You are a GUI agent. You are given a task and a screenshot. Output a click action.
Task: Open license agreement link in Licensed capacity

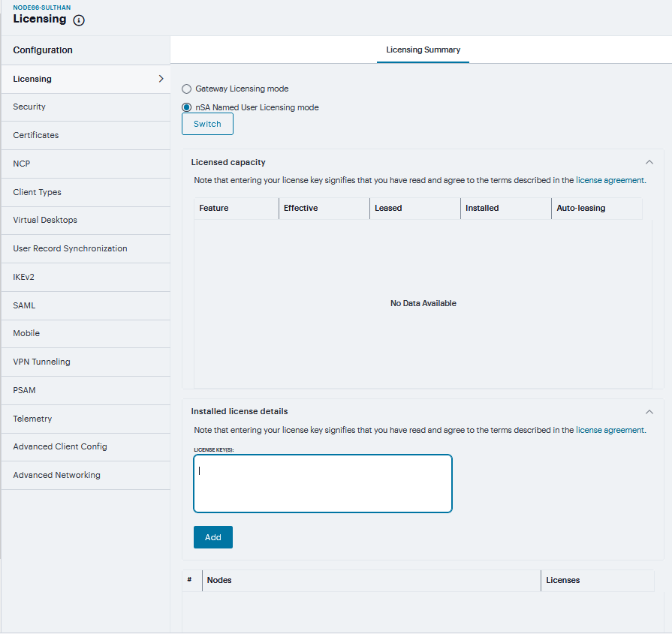pos(610,181)
